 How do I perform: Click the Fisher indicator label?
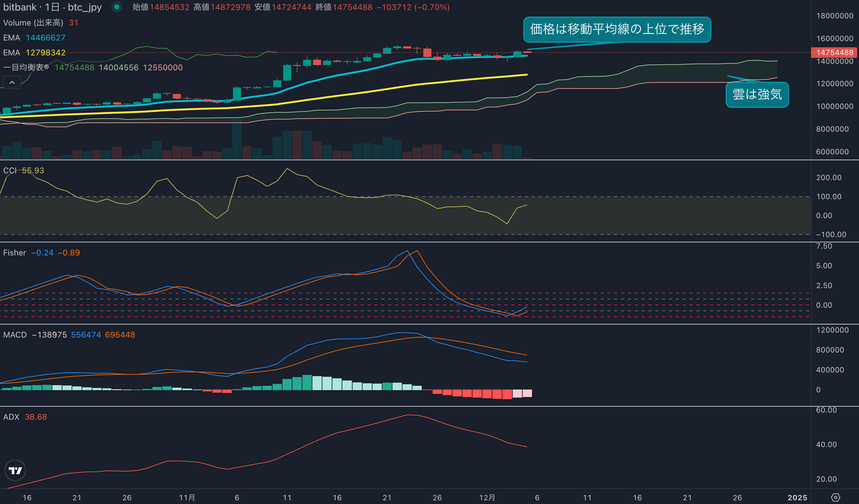pos(14,253)
